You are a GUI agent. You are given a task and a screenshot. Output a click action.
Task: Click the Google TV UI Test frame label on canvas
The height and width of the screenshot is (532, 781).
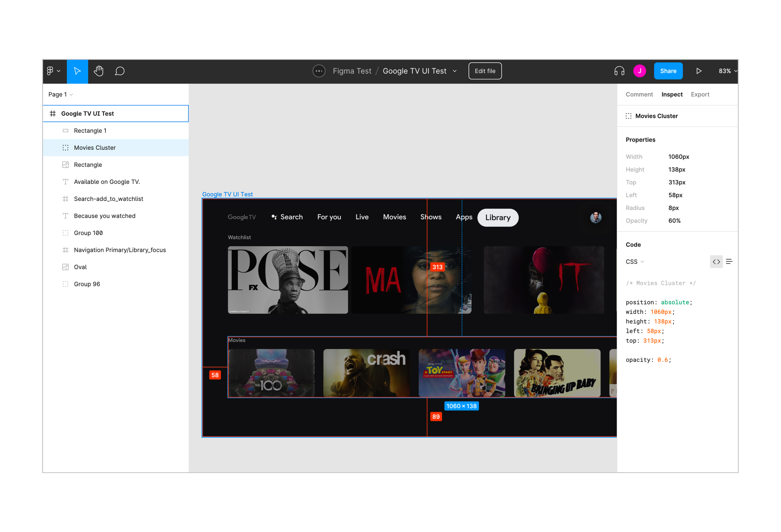click(x=227, y=194)
